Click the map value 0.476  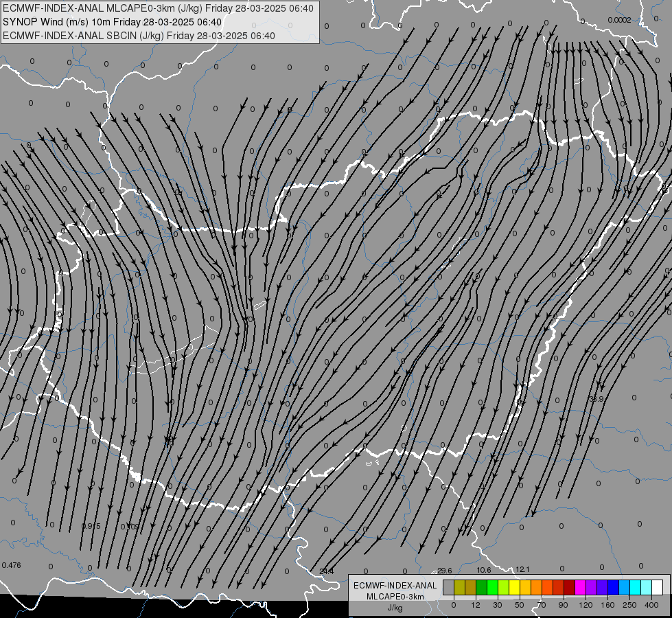click(x=11, y=565)
